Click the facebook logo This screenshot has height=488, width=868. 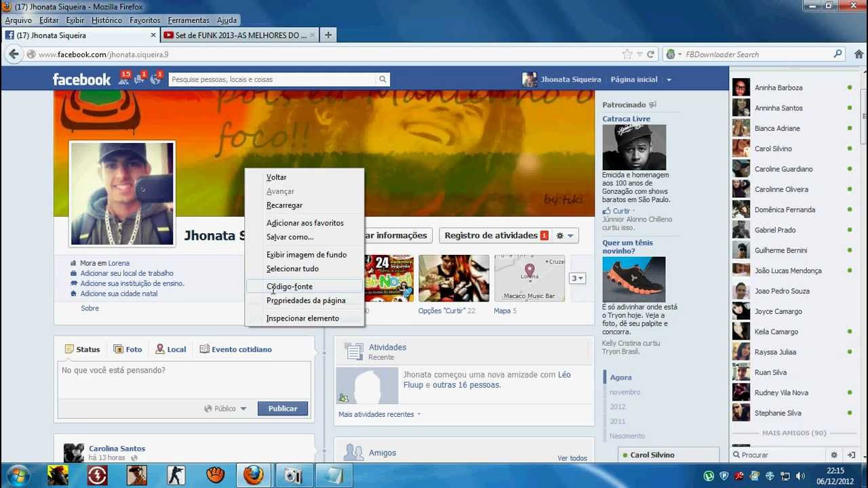81,79
